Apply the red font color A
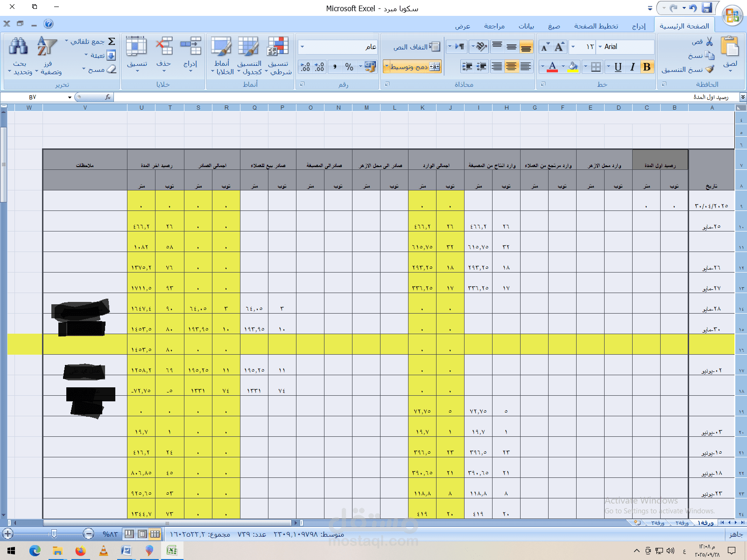The height and width of the screenshot is (560, 747). [552, 67]
